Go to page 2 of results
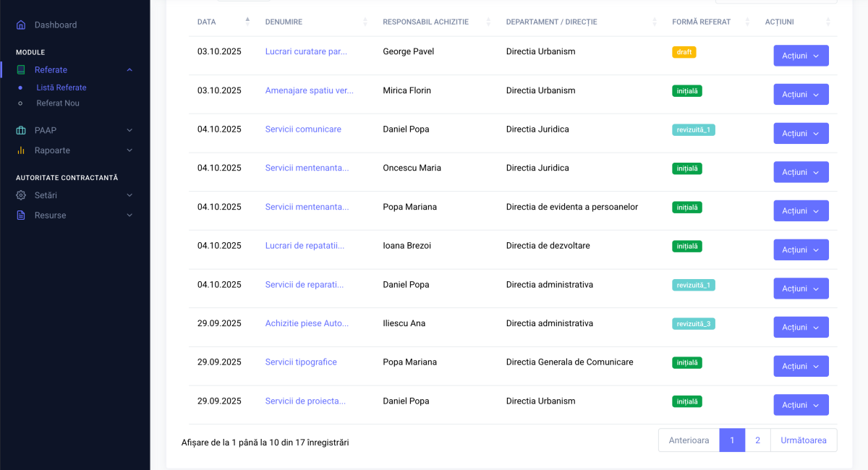Screen dimensions: 868x470 pyautogui.click(x=757, y=440)
